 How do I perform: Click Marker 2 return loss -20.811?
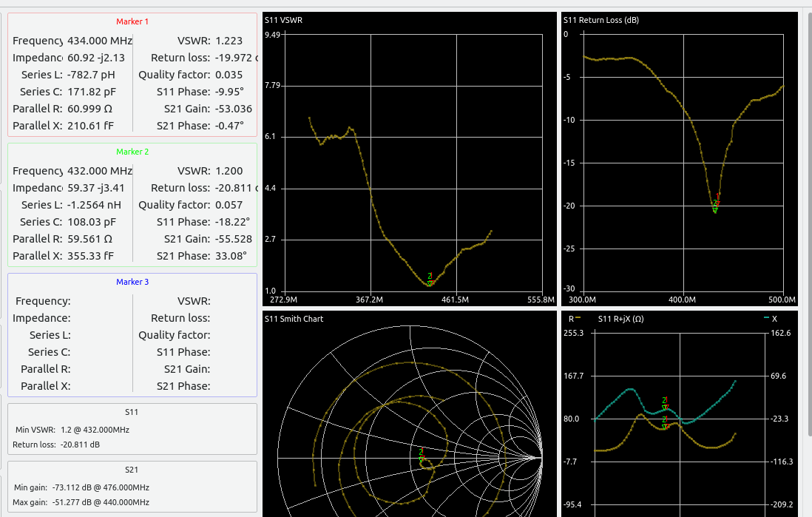coord(236,188)
